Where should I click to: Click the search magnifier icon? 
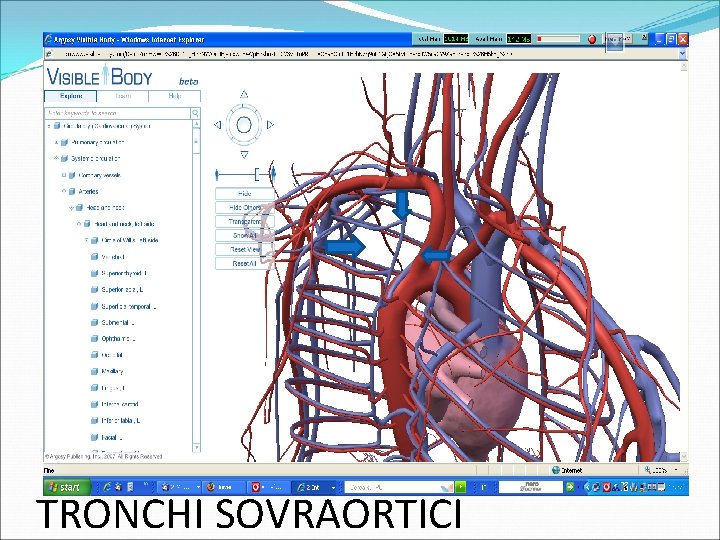tap(195, 113)
